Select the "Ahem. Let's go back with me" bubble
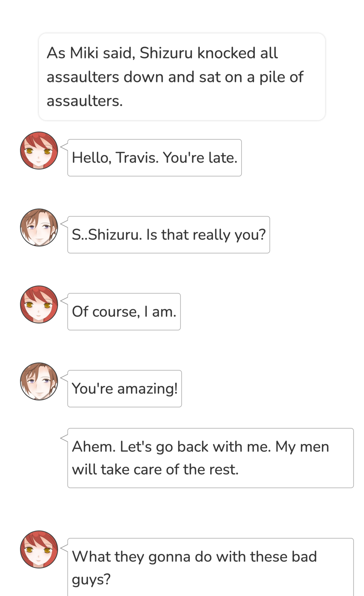 211,458
